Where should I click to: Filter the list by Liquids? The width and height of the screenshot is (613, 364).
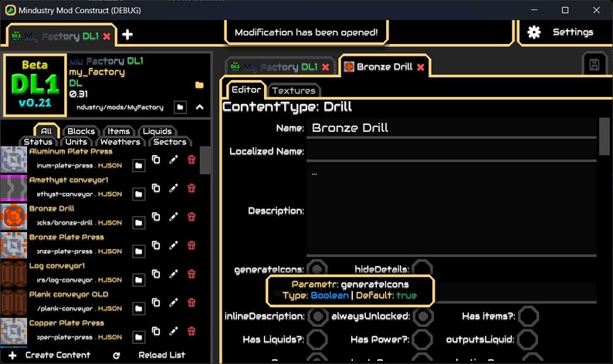(x=157, y=131)
